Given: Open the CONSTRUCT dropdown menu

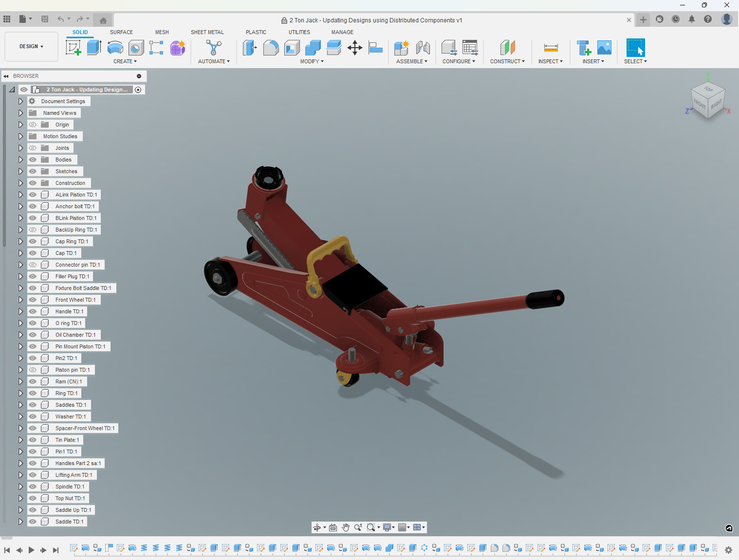Looking at the screenshot, I should pyautogui.click(x=507, y=61).
